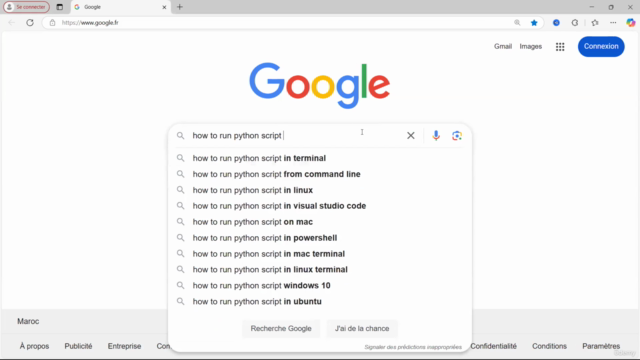640x360 pixels.
Task: Click inside the Google search text field
Action: click(296, 136)
